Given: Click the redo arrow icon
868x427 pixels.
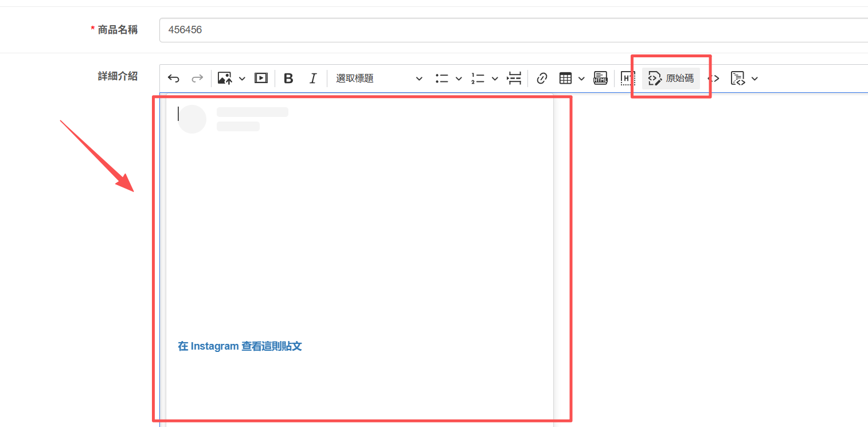Looking at the screenshot, I should pyautogui.click(x=197, y=79).
